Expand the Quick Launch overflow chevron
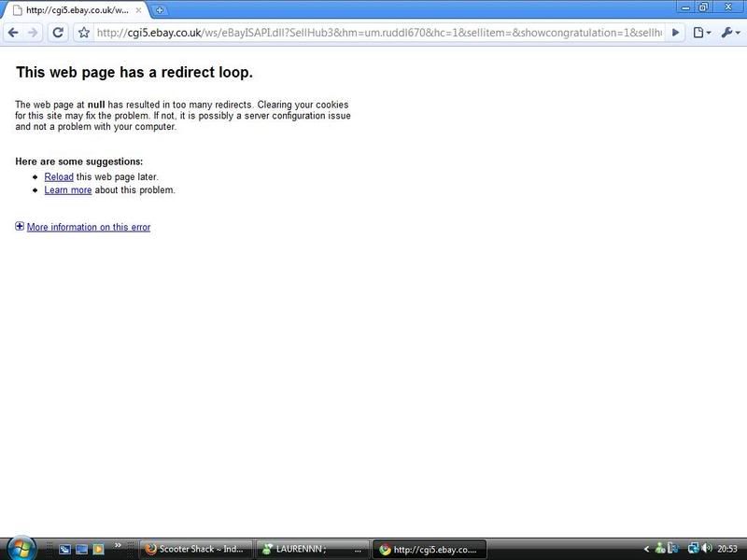Image resolution: width=747 pixels, height=560 pixels. click(x=119, y=545)
